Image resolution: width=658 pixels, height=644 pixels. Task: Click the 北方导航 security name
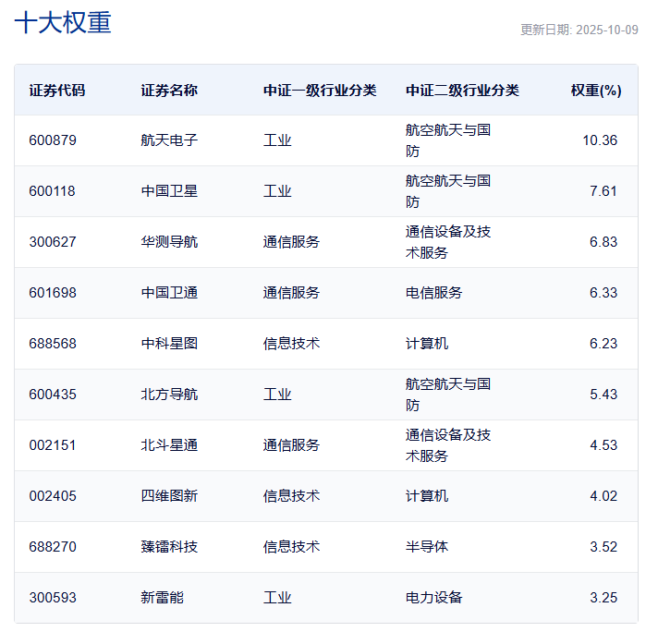click(x=169, y=395)
